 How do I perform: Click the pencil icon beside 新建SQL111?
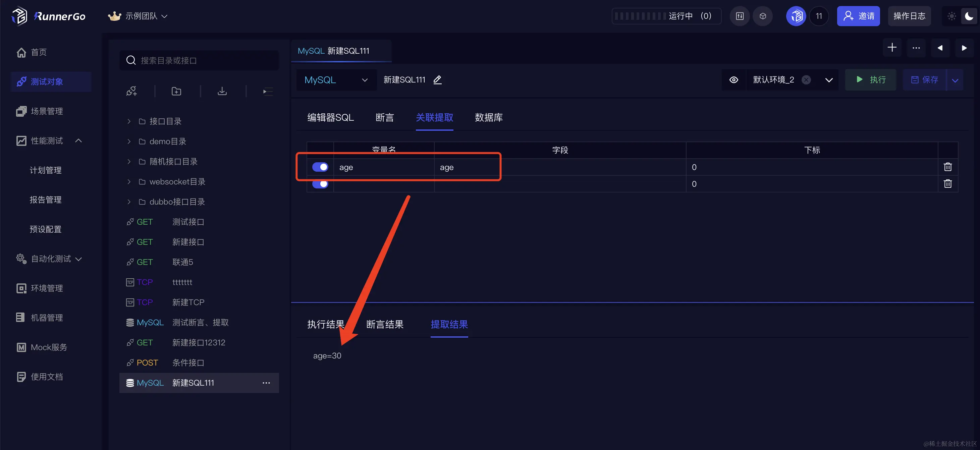pyautogui.click(x=437, y=80)
